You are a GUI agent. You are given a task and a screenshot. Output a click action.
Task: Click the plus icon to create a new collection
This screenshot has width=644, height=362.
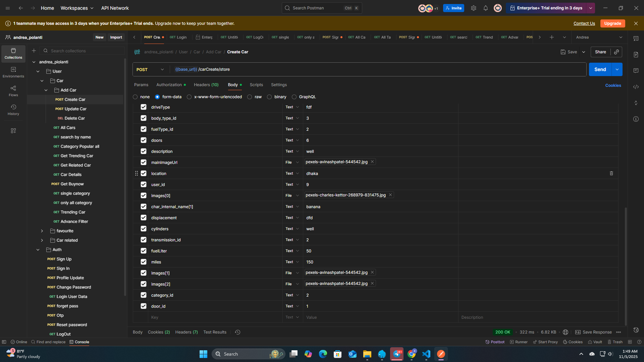[34, 51]
